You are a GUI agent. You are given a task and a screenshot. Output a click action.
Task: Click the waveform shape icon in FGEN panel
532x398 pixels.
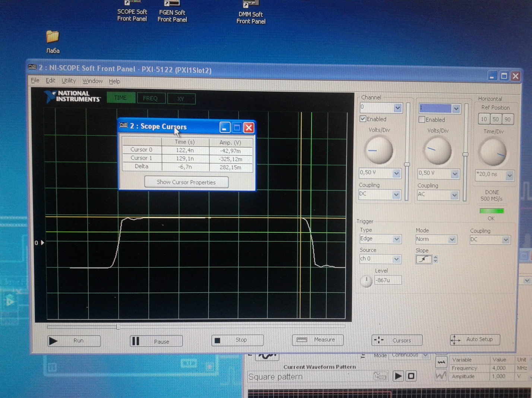[267, 356]
